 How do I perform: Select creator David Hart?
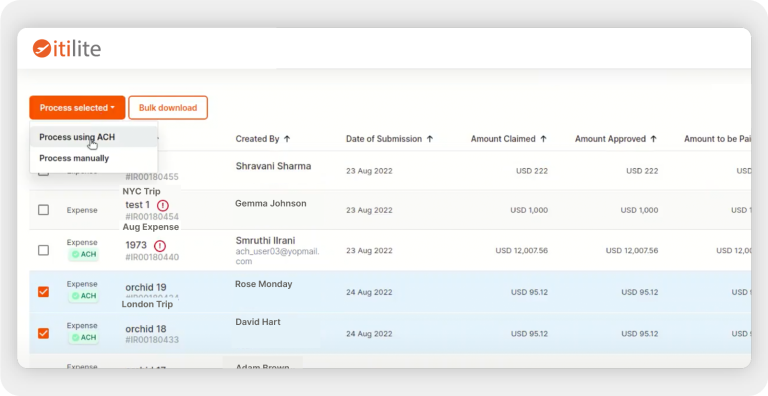coord(258,322)
